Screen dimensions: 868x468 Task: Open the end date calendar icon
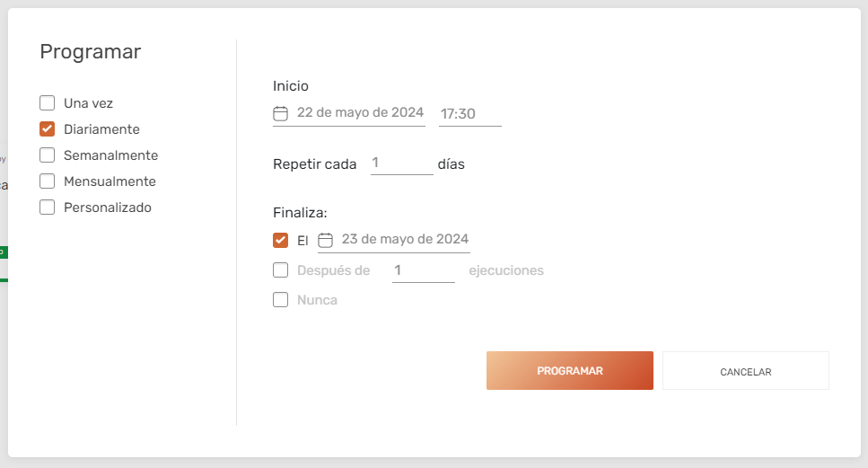(326, 240)
